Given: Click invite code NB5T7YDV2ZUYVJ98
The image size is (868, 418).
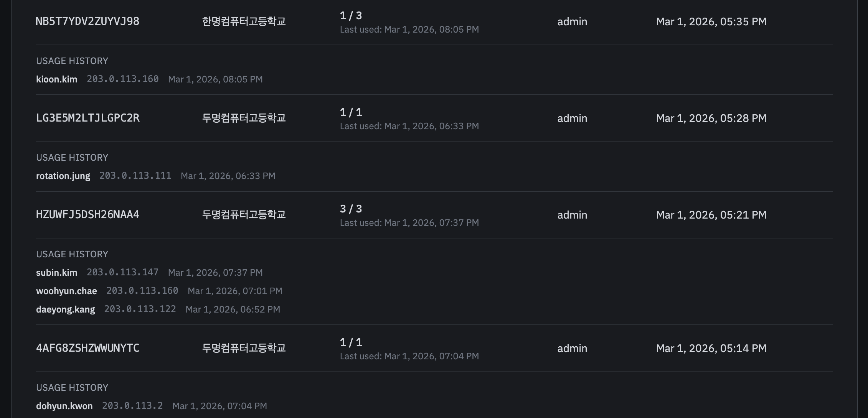Looking at the screenshot, I should 87,21.
